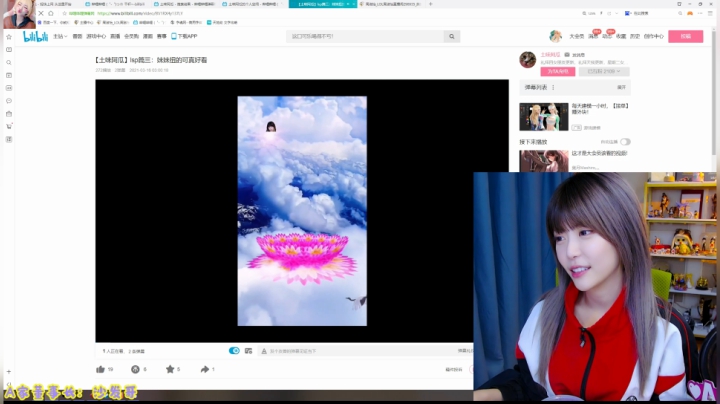The image size is (720, 404).
Task: Click the browser toolbar magnifier icon
Action: tap(680, 13)
